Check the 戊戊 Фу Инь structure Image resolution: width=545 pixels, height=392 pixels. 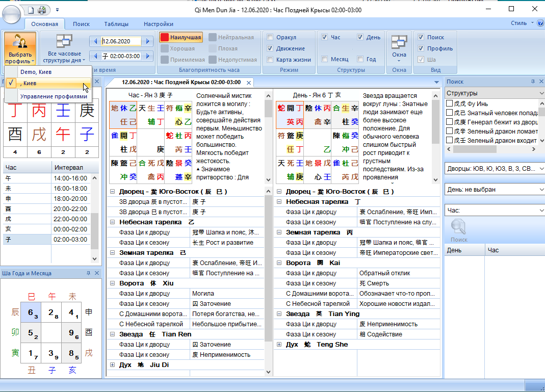pyautogui.click(x=450, y=103)
